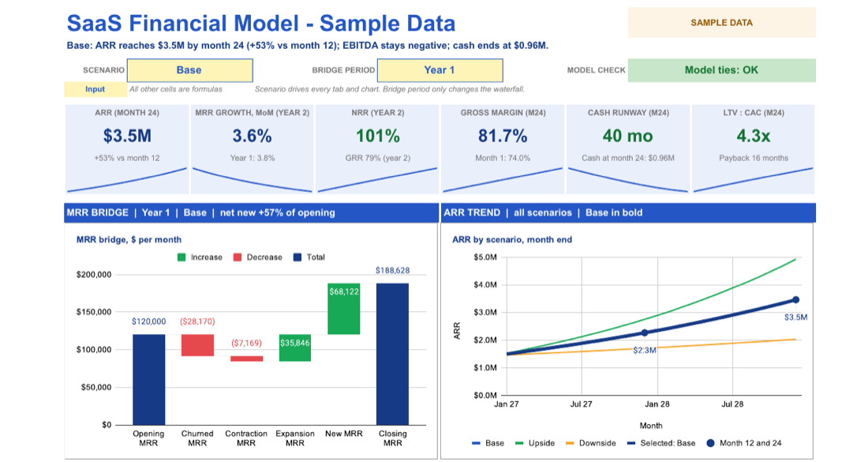Screen dimensions: 868x462
Task: Click the red Decrease legend swatch
Action: click(x=238, y=257)
